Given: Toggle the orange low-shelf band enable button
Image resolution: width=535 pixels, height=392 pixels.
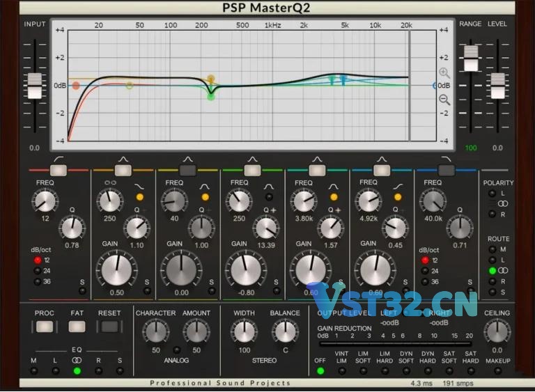Looking at the screenshot, I should coord(123,170).
